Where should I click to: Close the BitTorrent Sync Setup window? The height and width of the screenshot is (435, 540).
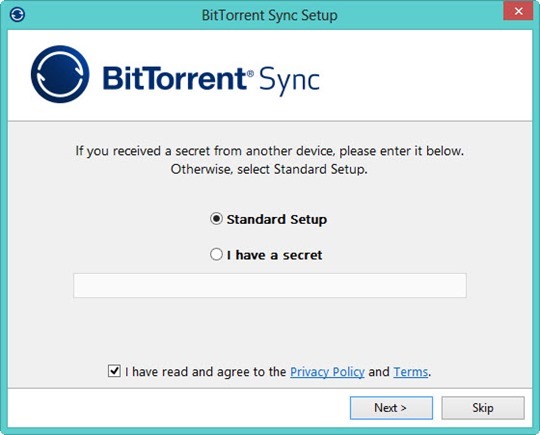click(518, 11)
